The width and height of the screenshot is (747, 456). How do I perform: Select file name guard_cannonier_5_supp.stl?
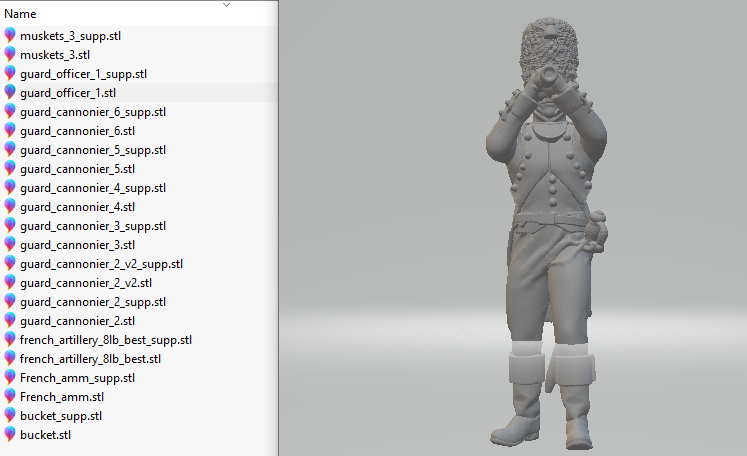point(93,151)
